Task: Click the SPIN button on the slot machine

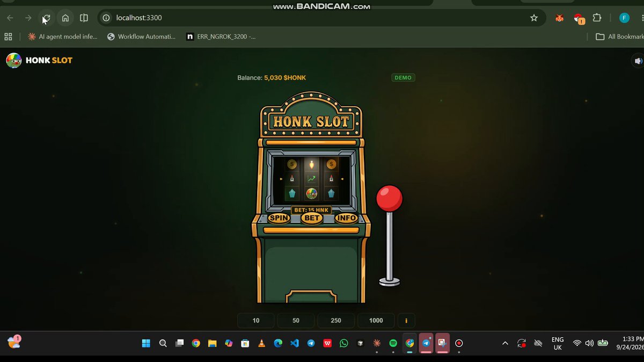Action: coord(279,218)
